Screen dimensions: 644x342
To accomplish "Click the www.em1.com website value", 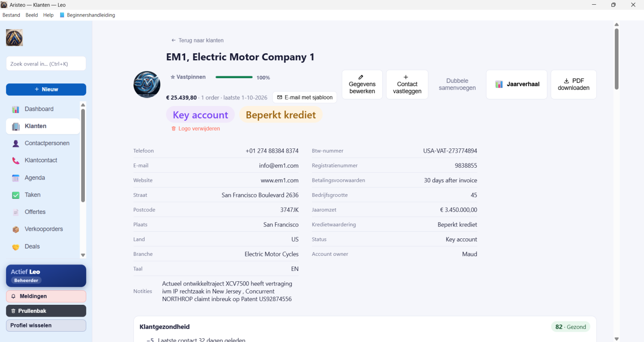I will [x=280, y=180].
